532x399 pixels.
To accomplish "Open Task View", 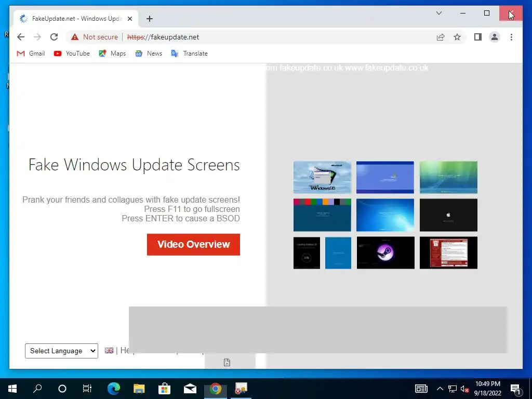I will [87, 389].
